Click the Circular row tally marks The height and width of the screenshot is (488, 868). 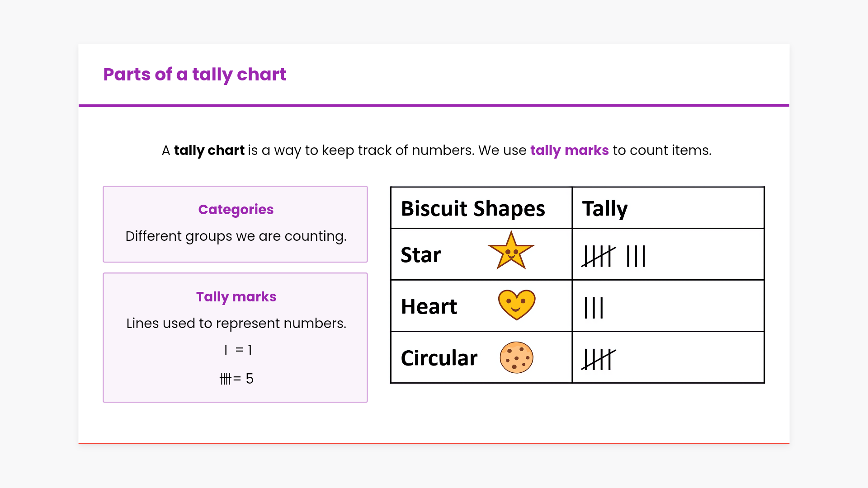coord(598,359)
